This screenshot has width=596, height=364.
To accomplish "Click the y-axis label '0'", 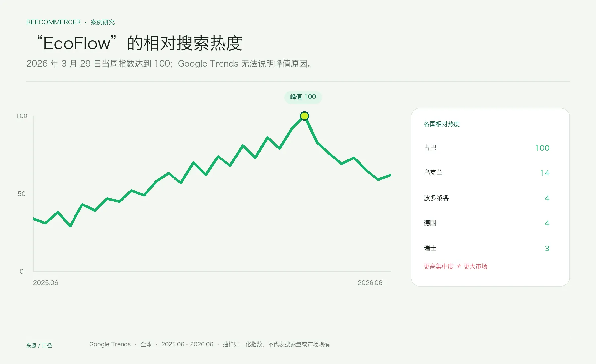I will click(x=22, y=271).
